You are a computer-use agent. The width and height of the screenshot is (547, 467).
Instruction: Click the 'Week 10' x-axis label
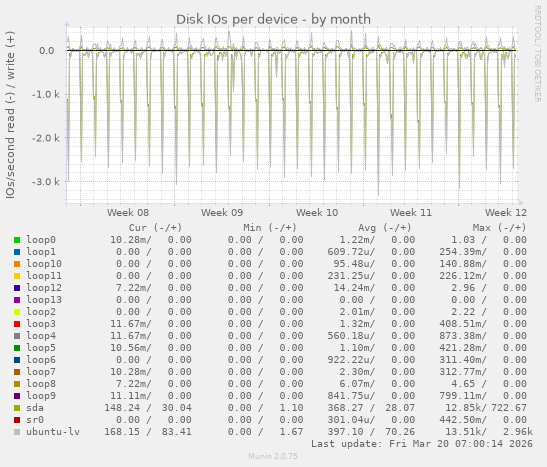click(x=317, y=213)
